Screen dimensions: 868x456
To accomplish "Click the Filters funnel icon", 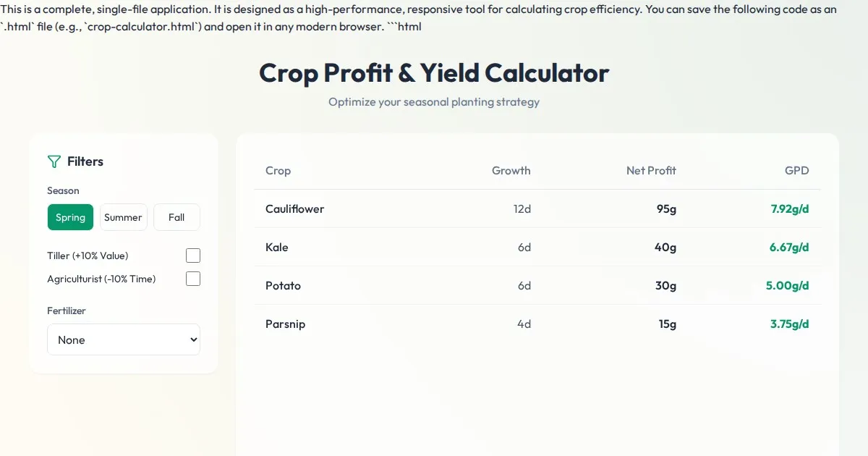I will point(54,161).
